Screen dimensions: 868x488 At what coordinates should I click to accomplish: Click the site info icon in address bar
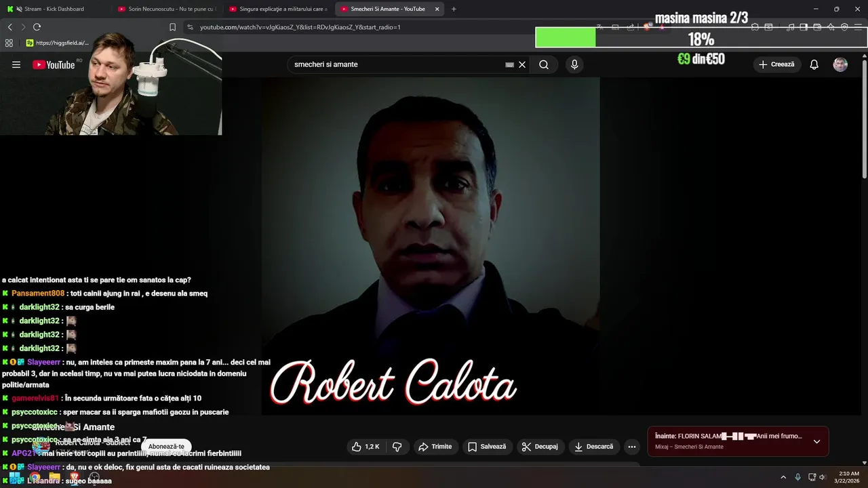(x=190, y=27)
